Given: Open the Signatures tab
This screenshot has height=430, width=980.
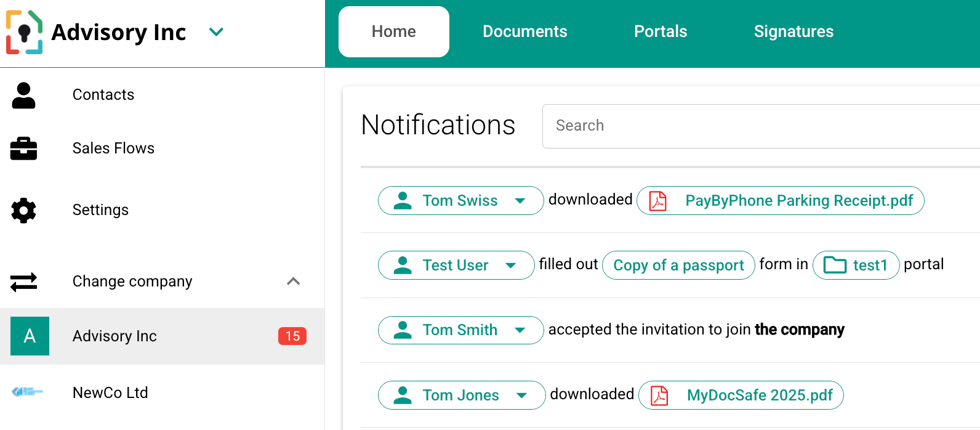Looking at the screenshot, I should click(x=793, y=31).
